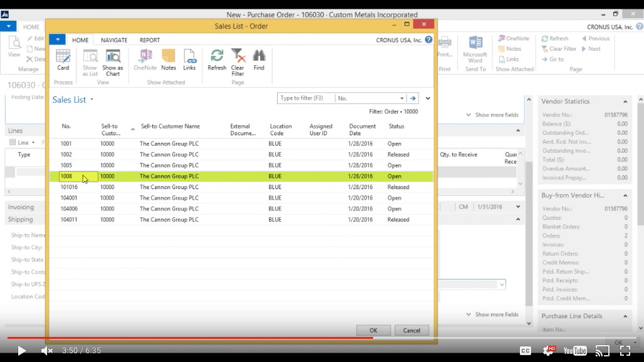This screenshot has width=644, height=362.
Task: Open YouTube video settings gear
Action: click(x=548, y=351)
